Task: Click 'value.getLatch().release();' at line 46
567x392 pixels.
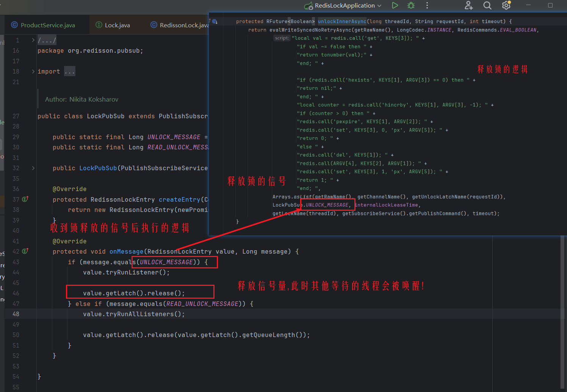Action: point(134,293)
